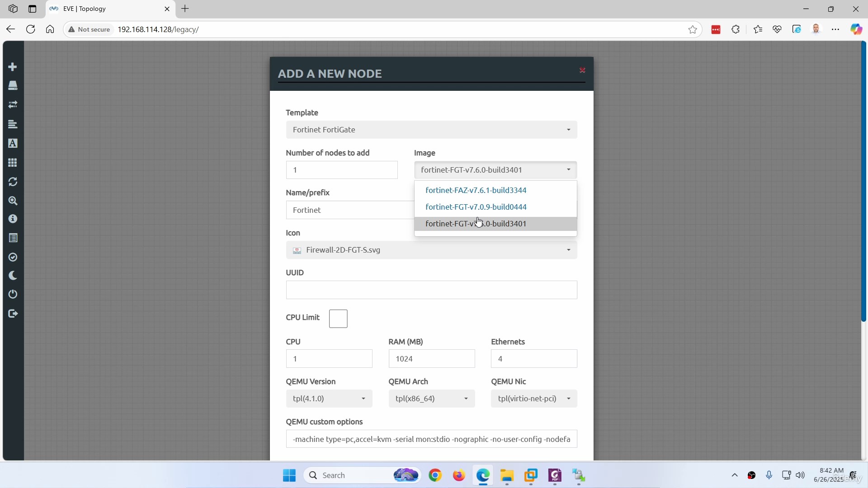
Task: Open the browser Extensions puzzle icon
Action: (x=736, y=29)
